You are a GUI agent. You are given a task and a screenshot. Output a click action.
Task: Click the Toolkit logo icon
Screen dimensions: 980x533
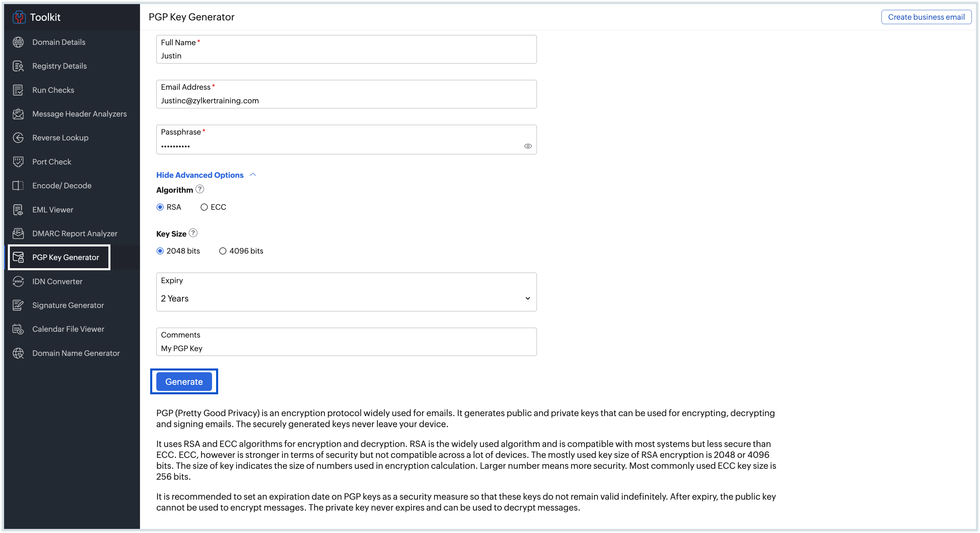(x=19, y=17)
